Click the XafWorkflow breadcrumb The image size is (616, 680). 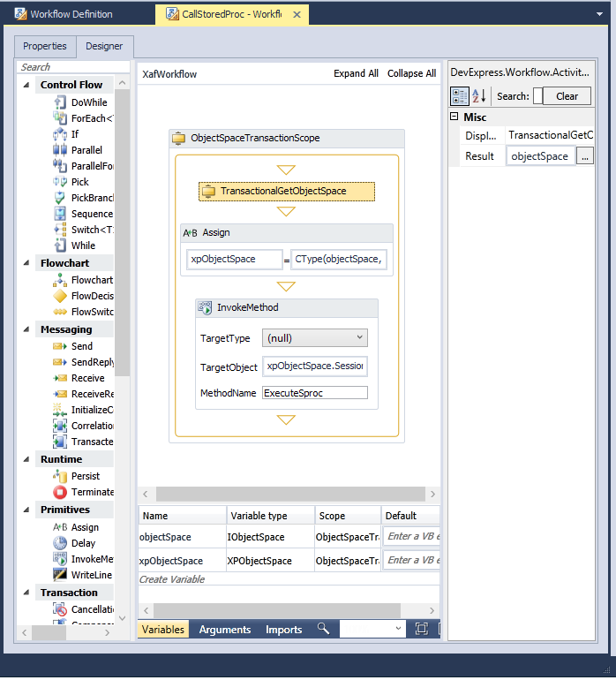click(x=169, y=74)
